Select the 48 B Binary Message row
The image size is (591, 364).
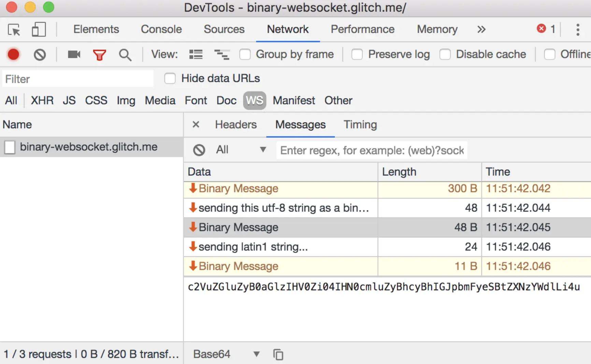point(387,227)
